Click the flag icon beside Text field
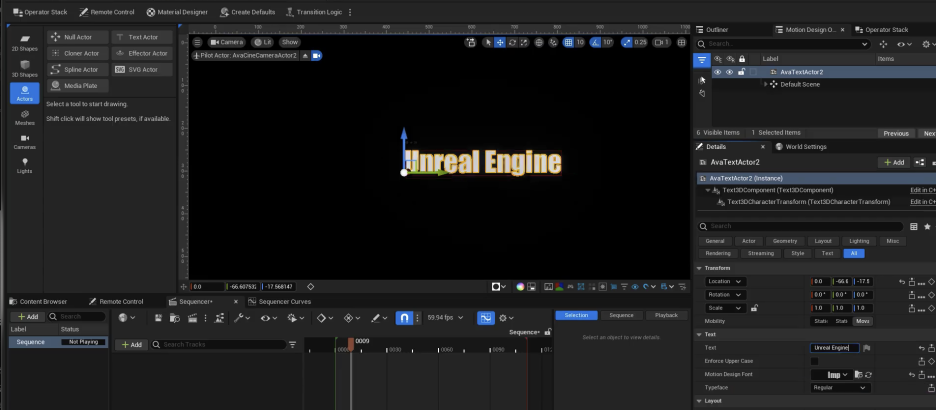 (867, 348)
